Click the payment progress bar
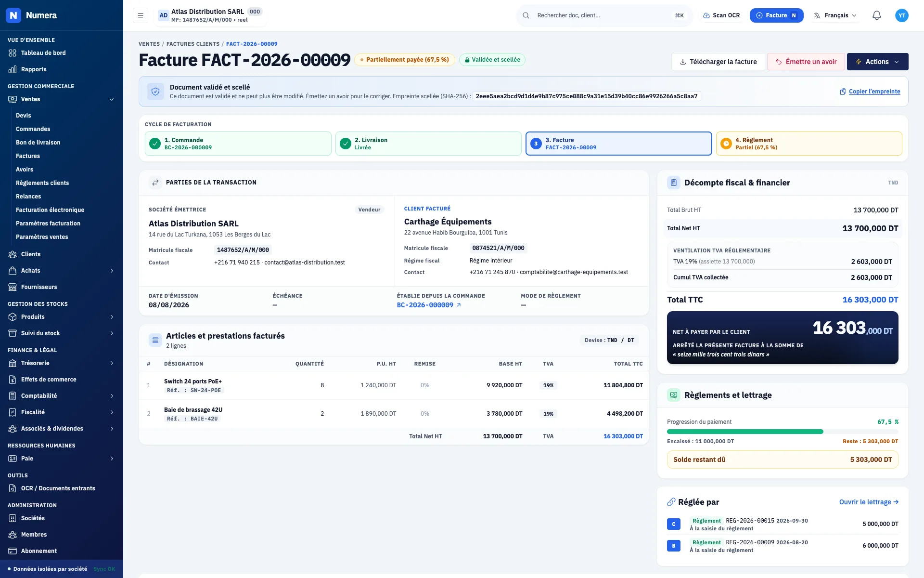This screenshot has height=578, width=924. pos(783,432)
